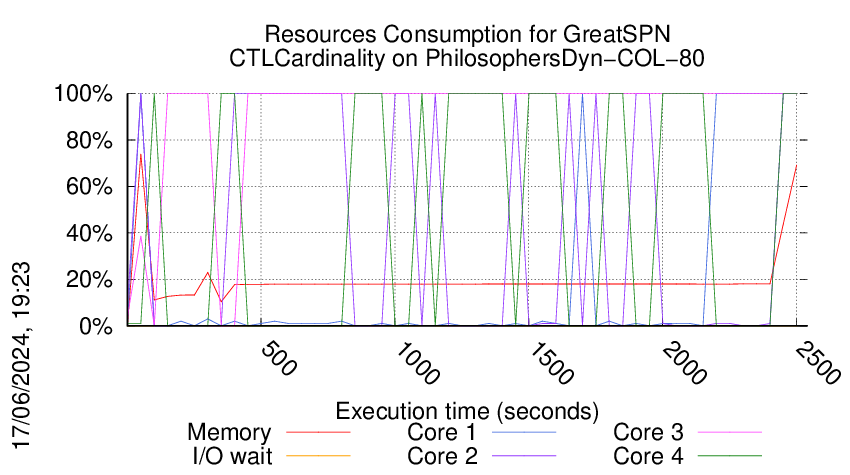Click the subtitle 'CTLCardinality on PhilosophersDyn−COL−80'

tap(467, 58)
